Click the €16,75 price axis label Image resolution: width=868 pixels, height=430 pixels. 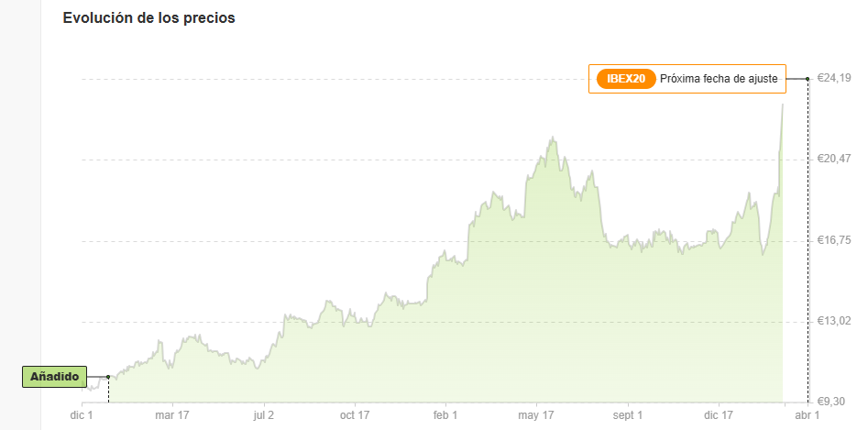click(834, 240)
